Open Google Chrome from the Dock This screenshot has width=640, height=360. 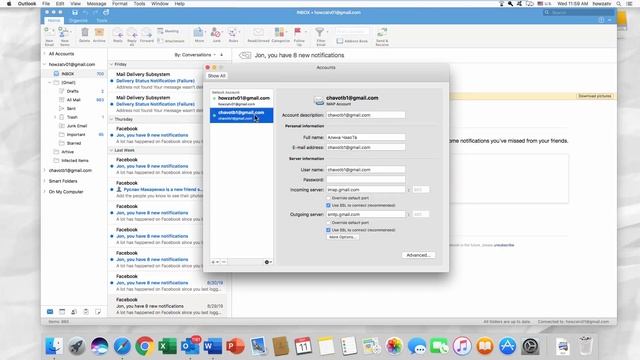click(x=144, y=346)
